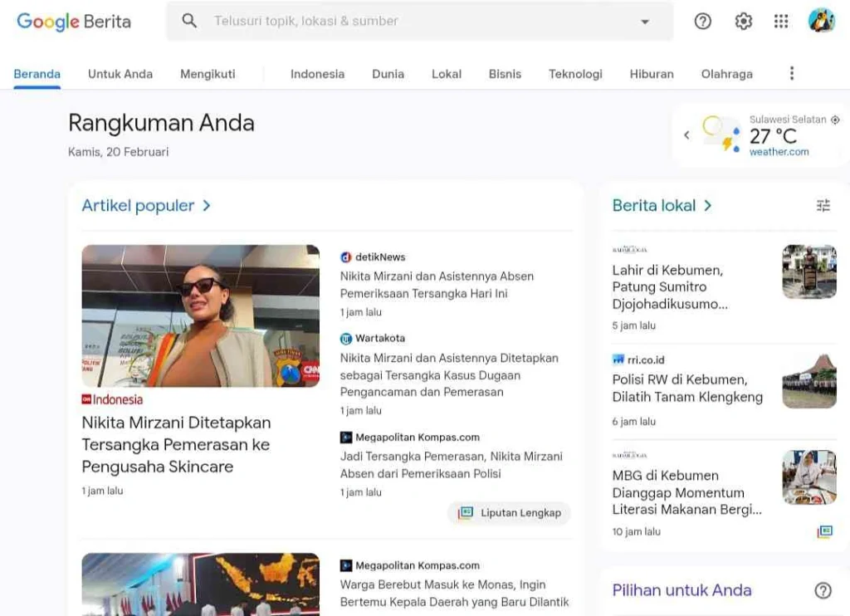
Task: Open local story Polisi RW di Kebumen
Action: click(x=687, y=389)
